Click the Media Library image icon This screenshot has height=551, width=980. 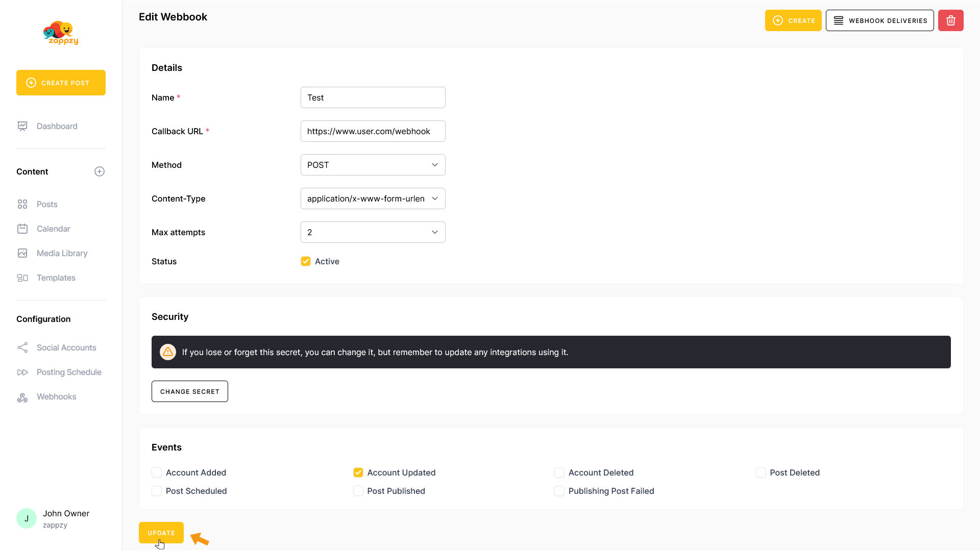click(x=22, y=253)
